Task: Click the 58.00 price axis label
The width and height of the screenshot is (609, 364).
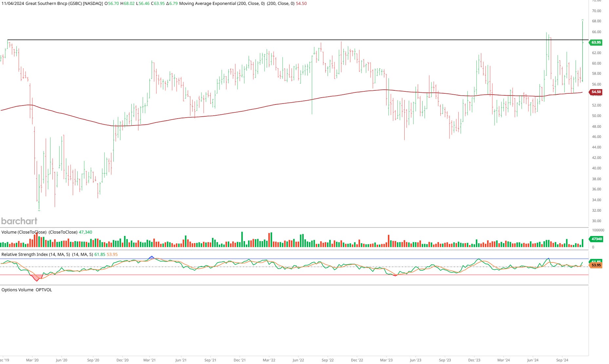Action: click(597, 73)
